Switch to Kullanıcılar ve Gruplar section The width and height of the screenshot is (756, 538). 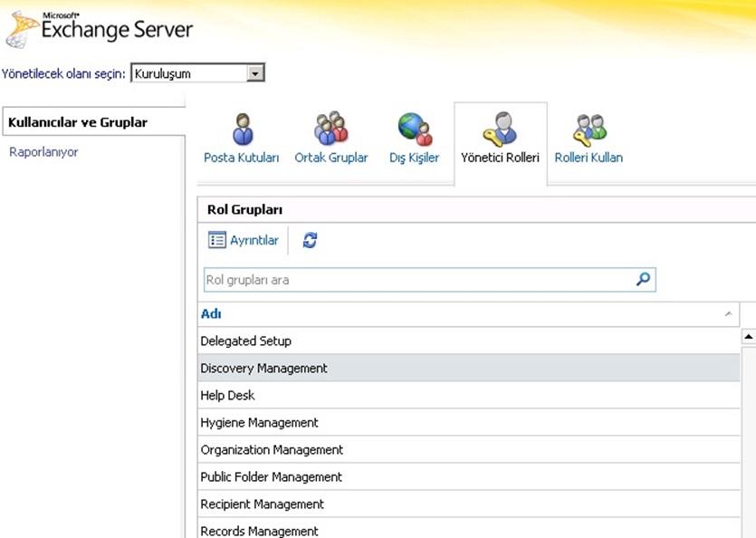(78, 122)
